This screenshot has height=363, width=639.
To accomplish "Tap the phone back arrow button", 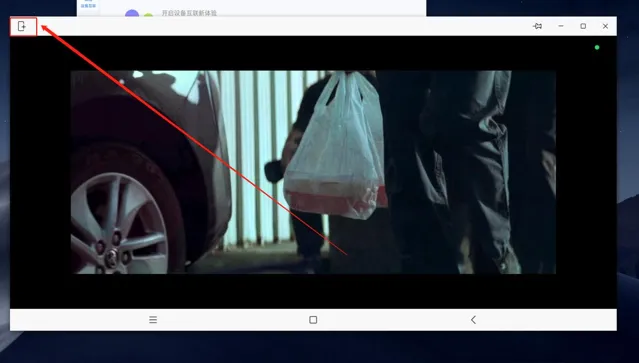I will [x=473, y=320].
